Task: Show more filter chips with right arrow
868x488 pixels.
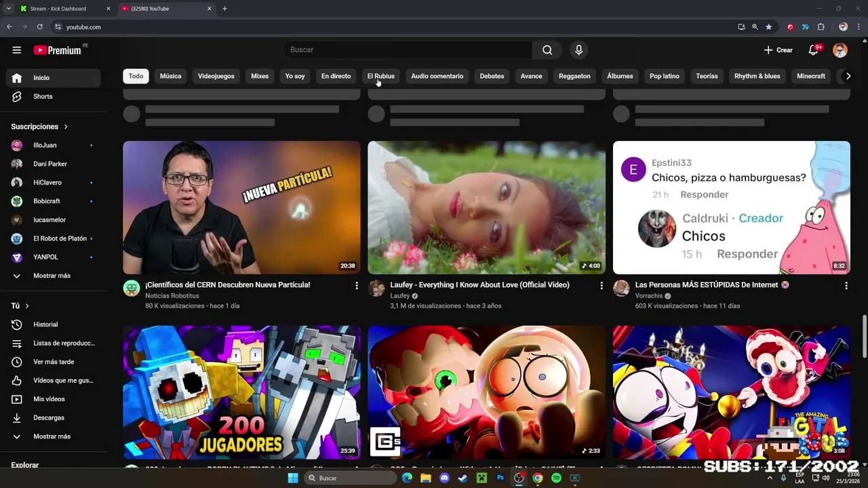Action: pyautogui.click(x=848, y=76)
